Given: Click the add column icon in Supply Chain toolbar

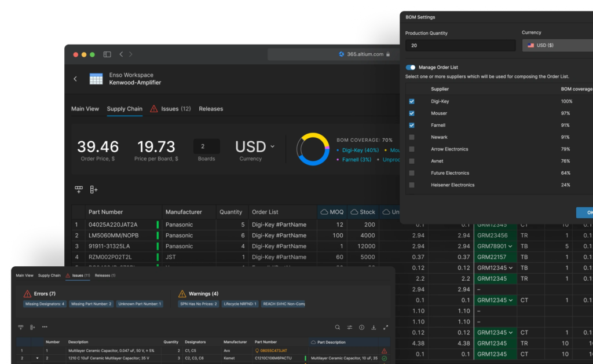Looking at the screenshot, I should pos(94,189).
